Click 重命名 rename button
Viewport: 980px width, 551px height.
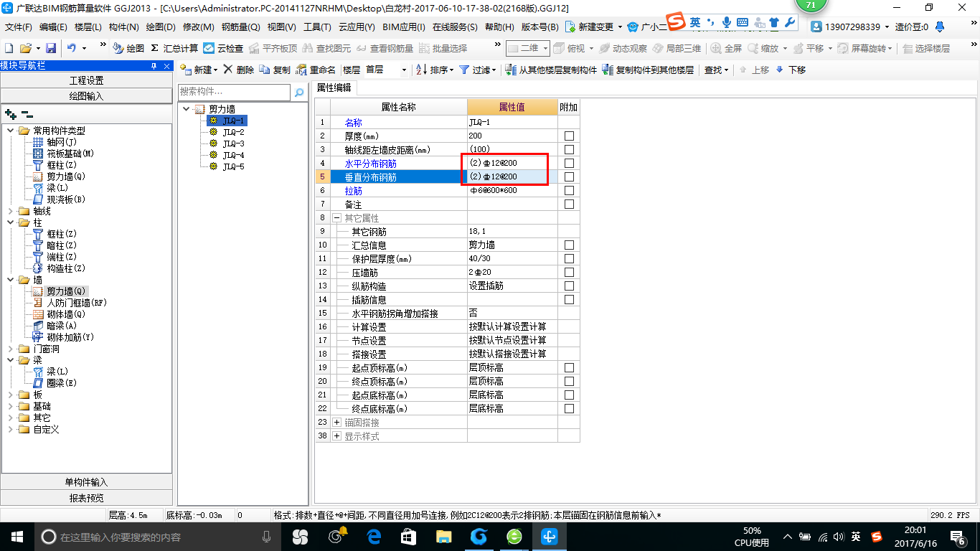(316, 70)
